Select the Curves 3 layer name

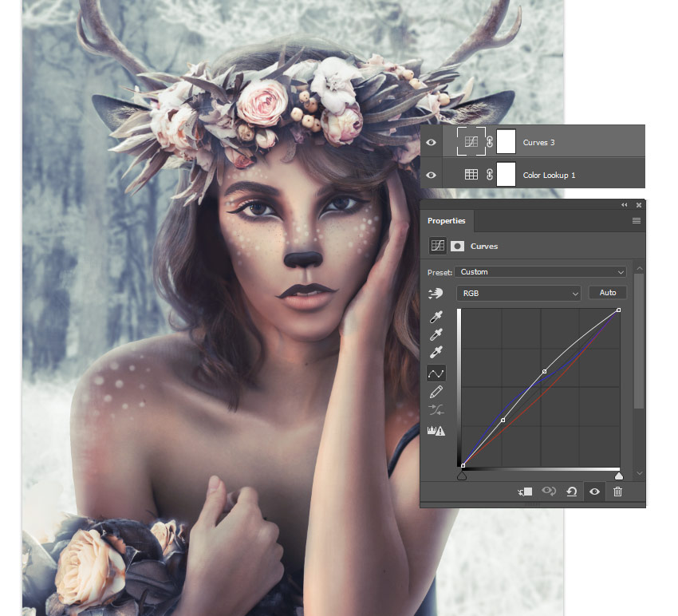[538, 142]
